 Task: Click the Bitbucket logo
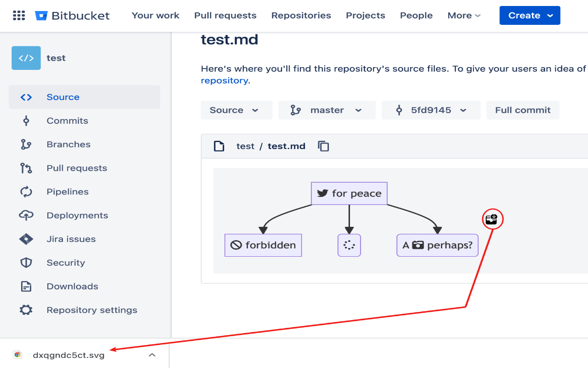[73, 16]
